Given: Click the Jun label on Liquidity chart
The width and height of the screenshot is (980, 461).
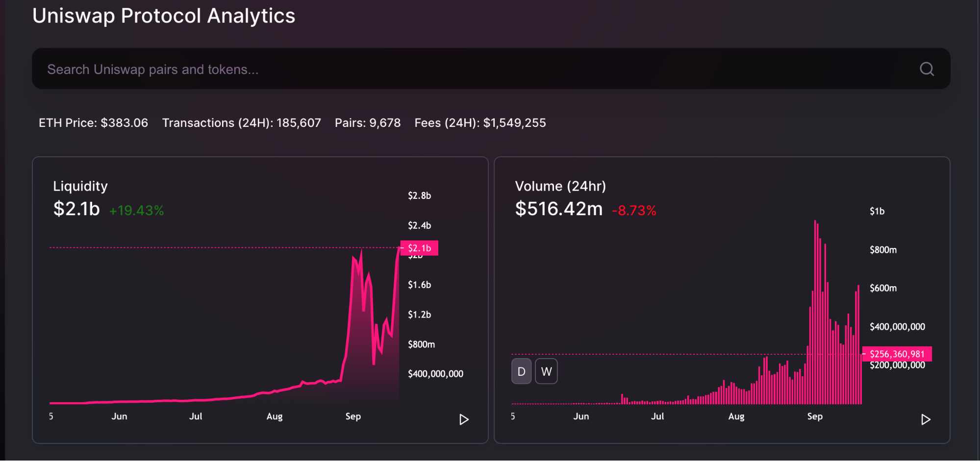Looking at the screenshot, I should (119, 416).
